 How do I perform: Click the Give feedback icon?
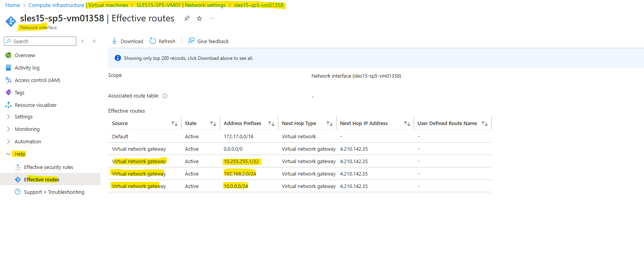coord(191,41)
